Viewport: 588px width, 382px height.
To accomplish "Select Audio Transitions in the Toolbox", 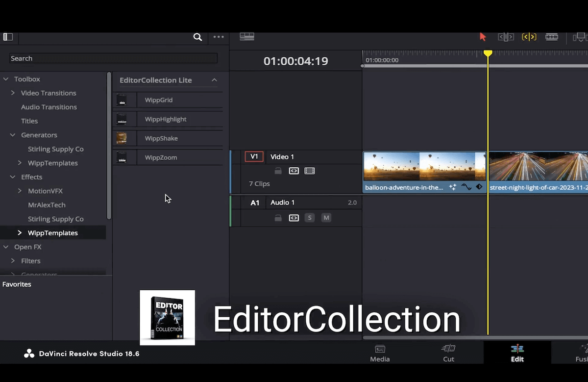I will point(49,107).
